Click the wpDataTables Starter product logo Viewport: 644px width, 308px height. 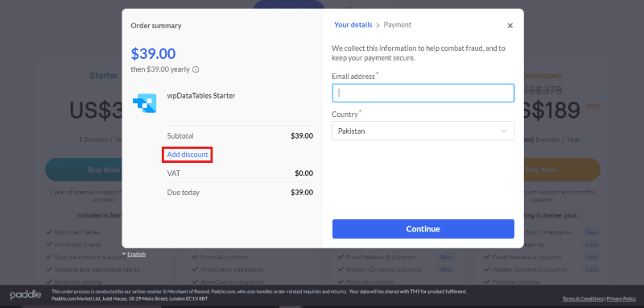click(145, 103)
